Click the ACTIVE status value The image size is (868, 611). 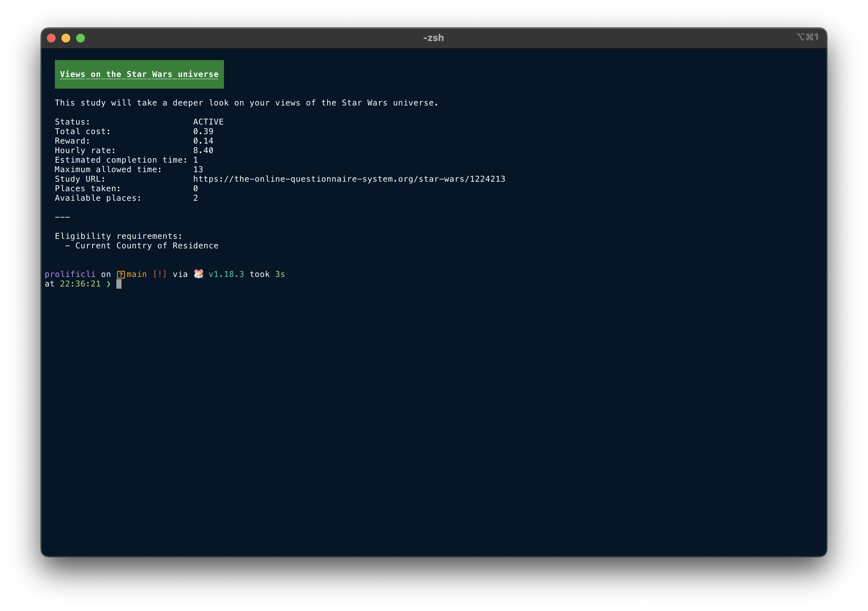[x=208, y=122]
